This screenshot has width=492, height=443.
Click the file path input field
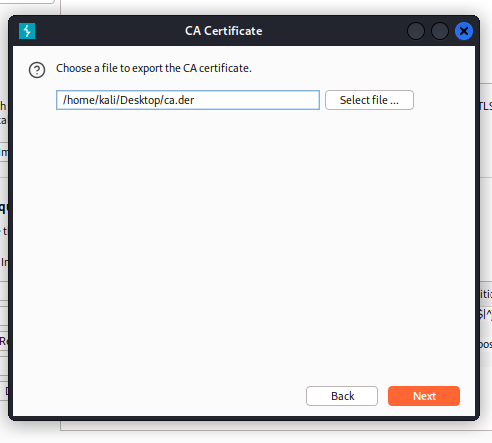click(x=188, y=100)
